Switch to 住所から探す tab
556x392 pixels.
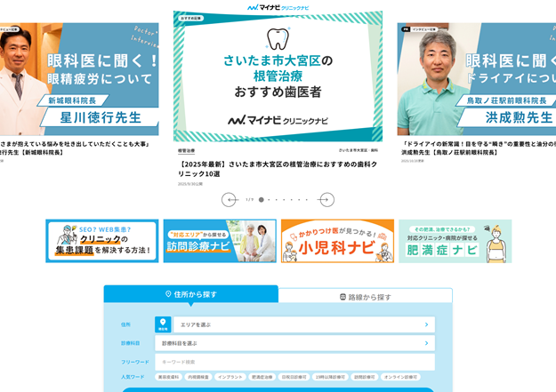coord(190,294)
